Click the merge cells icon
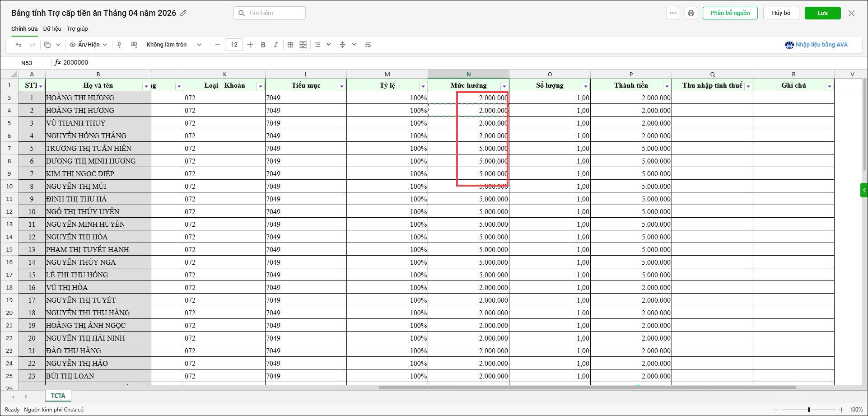Viewport: 868px width, 416px height. point(303,45)
